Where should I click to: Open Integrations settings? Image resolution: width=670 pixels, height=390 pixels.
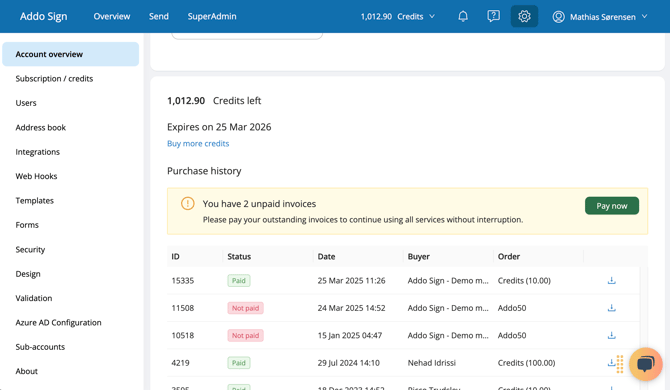(38, 152)
